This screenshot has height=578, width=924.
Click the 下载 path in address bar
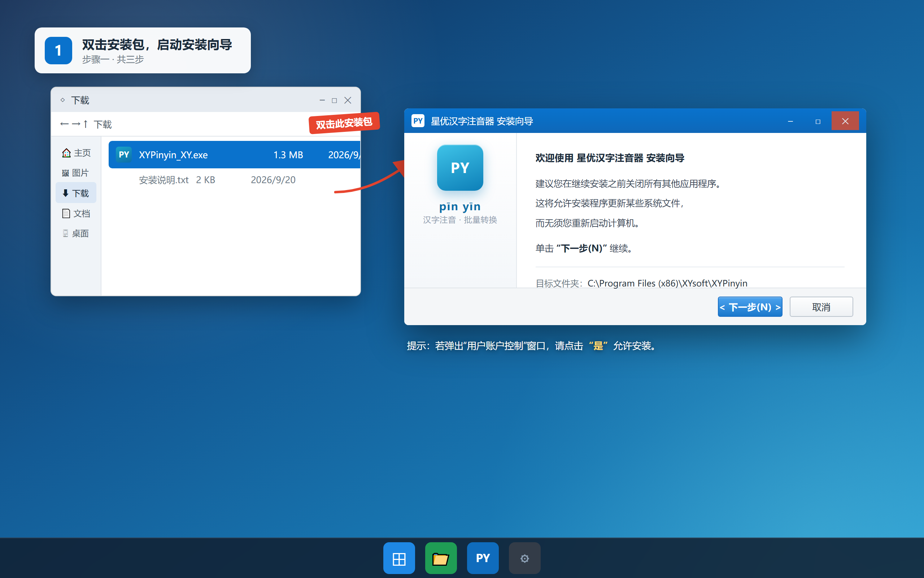click(x=103, y=124)
